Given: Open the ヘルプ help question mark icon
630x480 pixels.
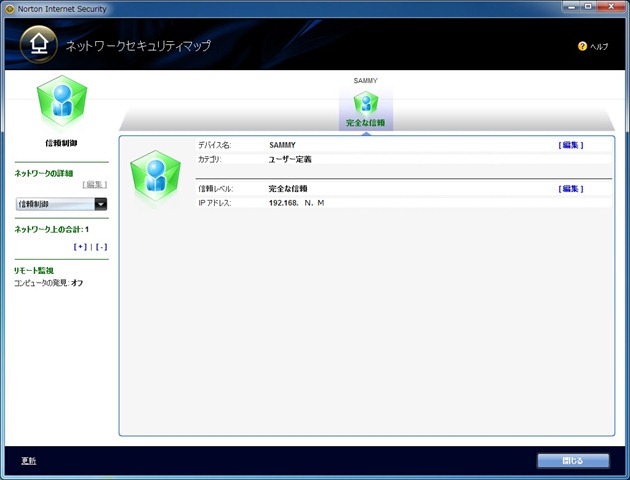Looking at the screenshot, I should click(582, 46).
